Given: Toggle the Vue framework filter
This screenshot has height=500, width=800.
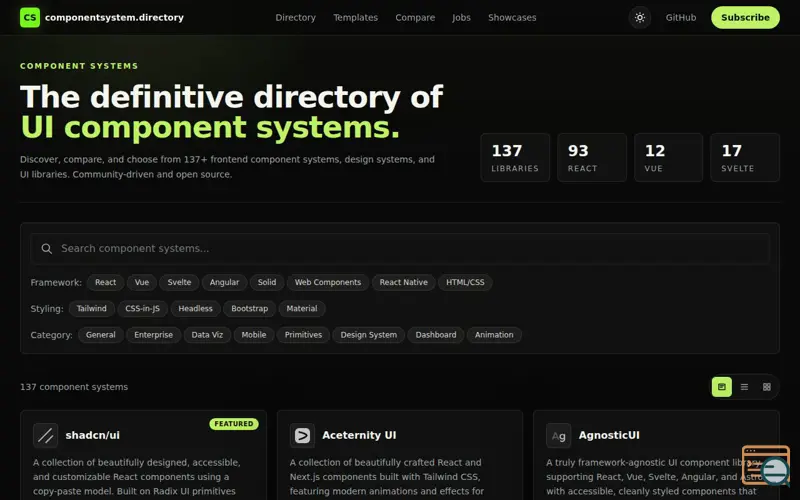Looking at the screenshot, I should (x=141, y=282).
